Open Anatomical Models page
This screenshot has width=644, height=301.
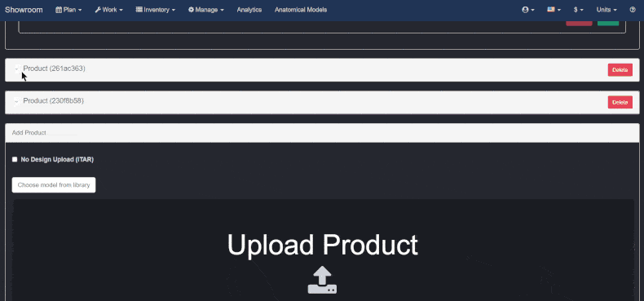pyautogui.click(x=301, y=10)
